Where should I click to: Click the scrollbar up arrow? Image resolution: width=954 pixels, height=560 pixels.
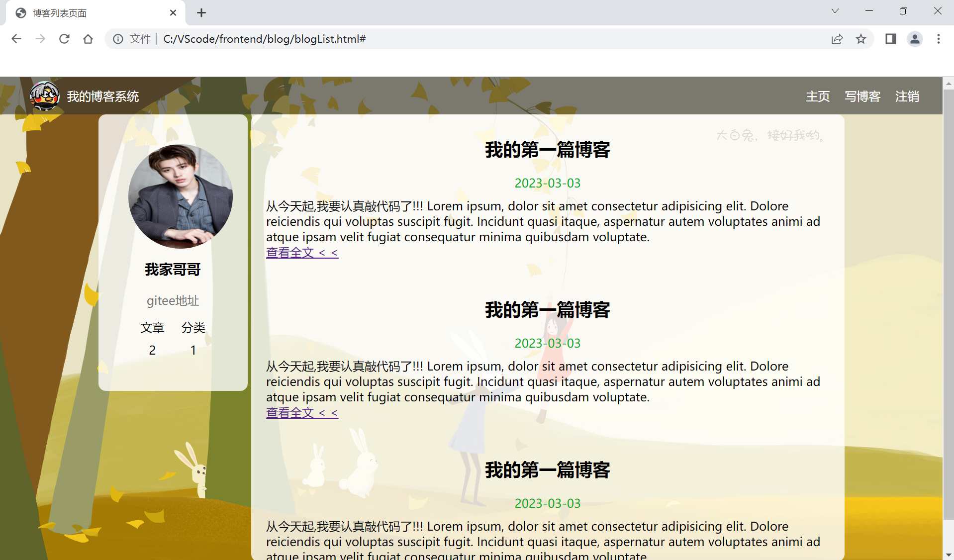pyautogui.click(x=949, y=83)
